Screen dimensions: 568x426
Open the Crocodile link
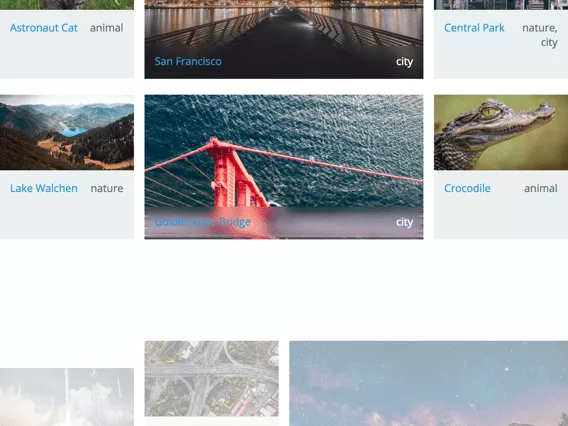pos(467,188)
